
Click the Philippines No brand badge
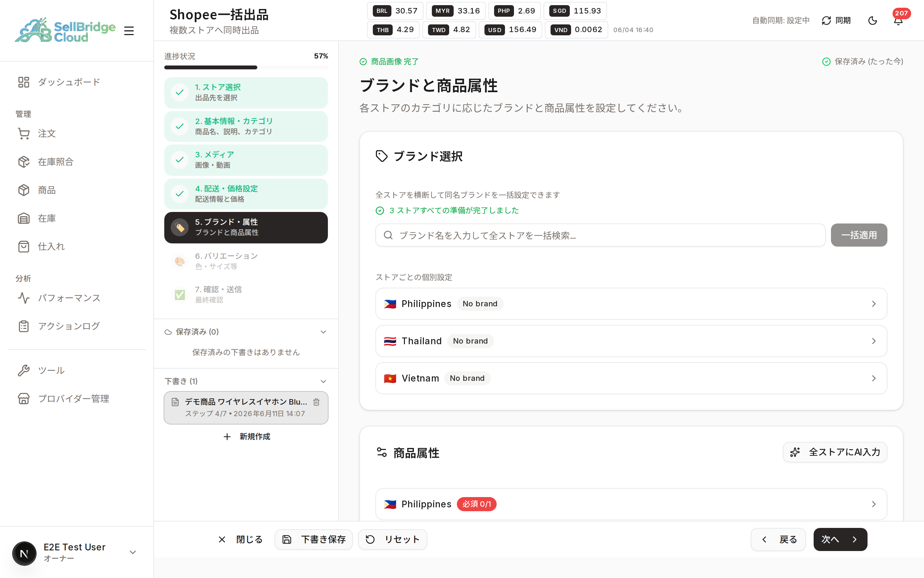(480, 304)
